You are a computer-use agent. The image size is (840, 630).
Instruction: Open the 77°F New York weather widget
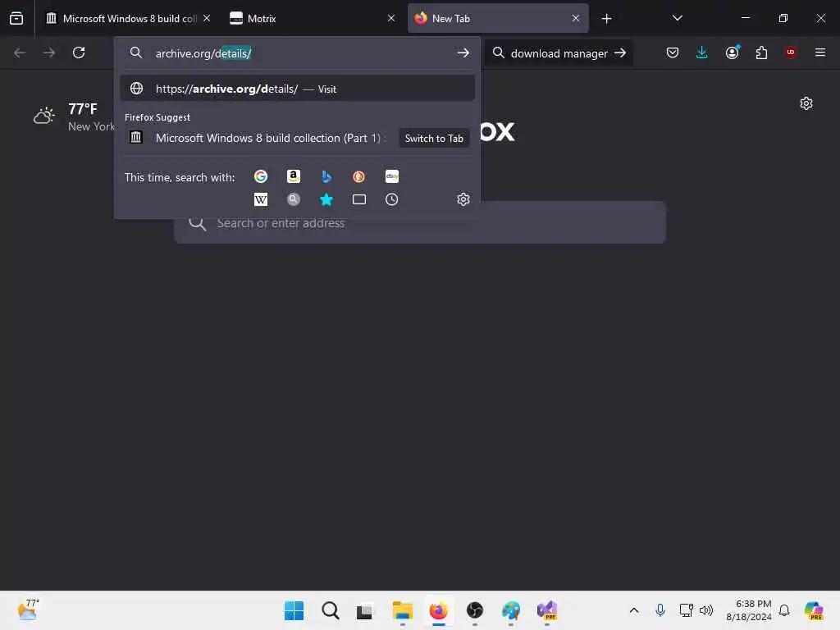[x=74, y=116]
